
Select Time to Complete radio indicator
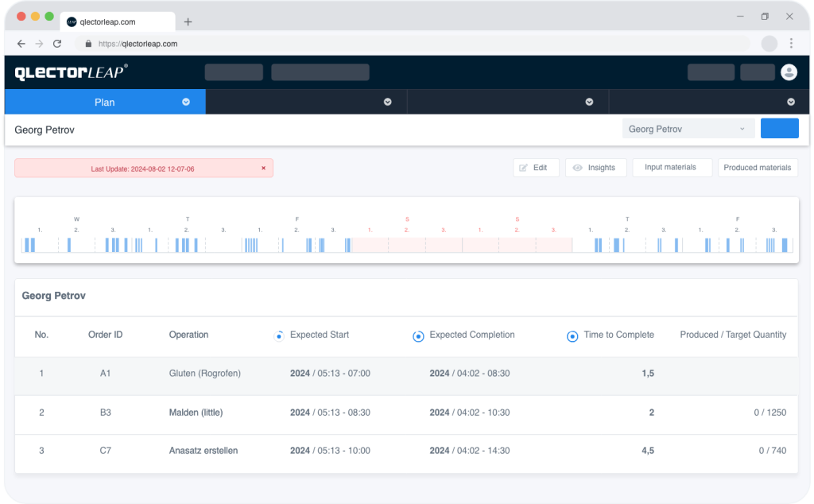[x=572, y=336]
